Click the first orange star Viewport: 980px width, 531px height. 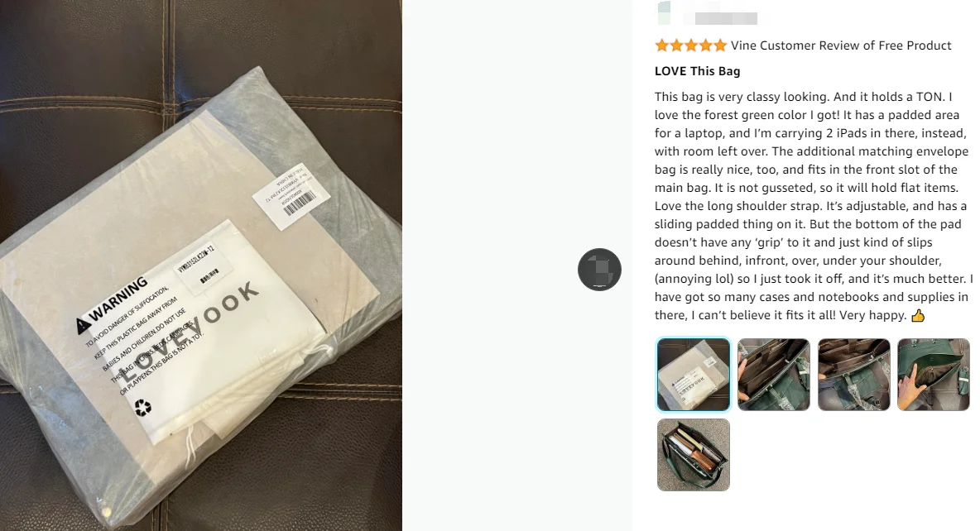pyautogui.click(x=662, y=45)
